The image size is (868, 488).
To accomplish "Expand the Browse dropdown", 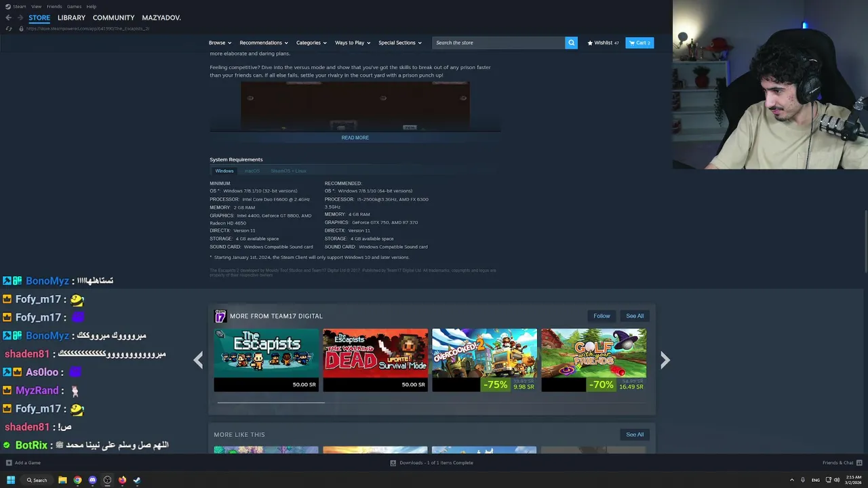I will click(220, 43).
